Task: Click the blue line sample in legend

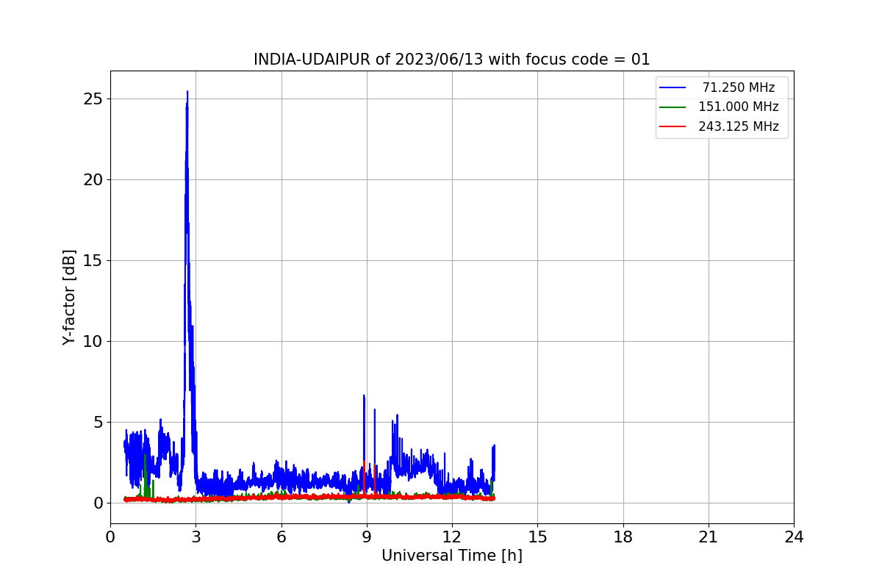Action: click(673, 87)
